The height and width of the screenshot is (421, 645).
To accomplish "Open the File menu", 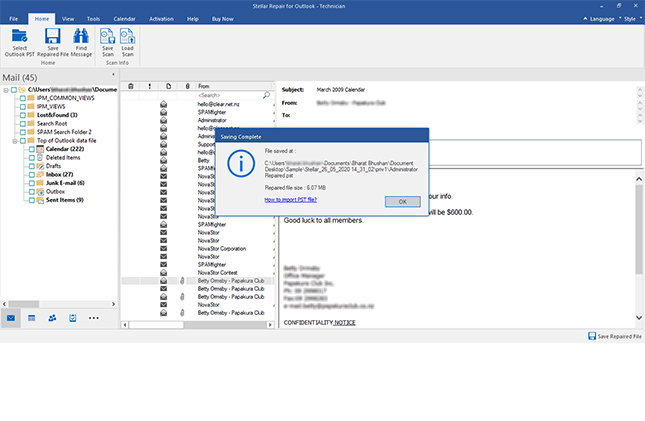I will point(14,19).
